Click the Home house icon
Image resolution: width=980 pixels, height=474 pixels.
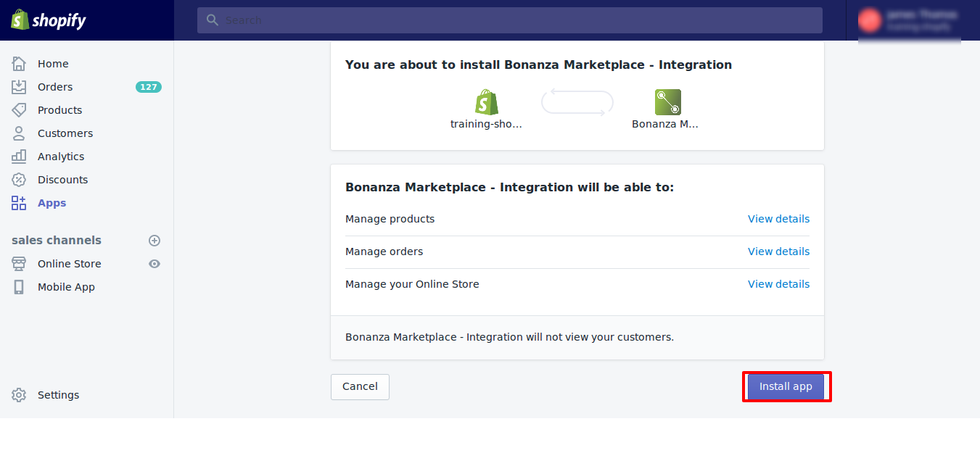click(x=19, y=64)
